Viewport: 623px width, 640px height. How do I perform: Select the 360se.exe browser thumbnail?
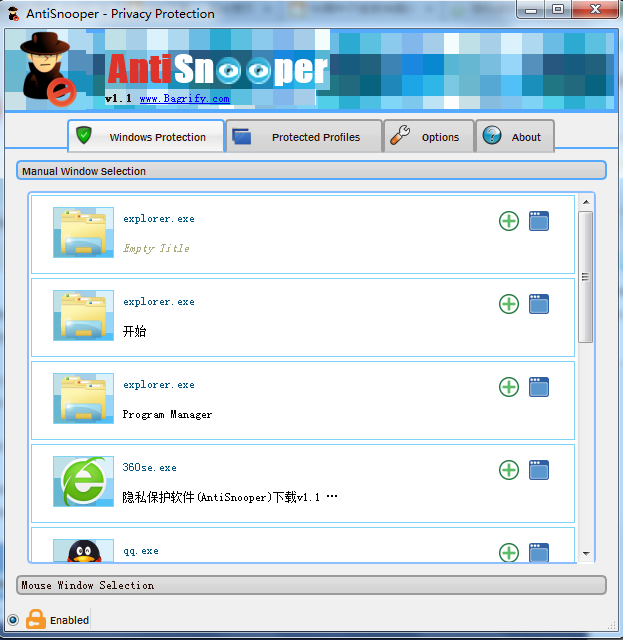[83, 481]
